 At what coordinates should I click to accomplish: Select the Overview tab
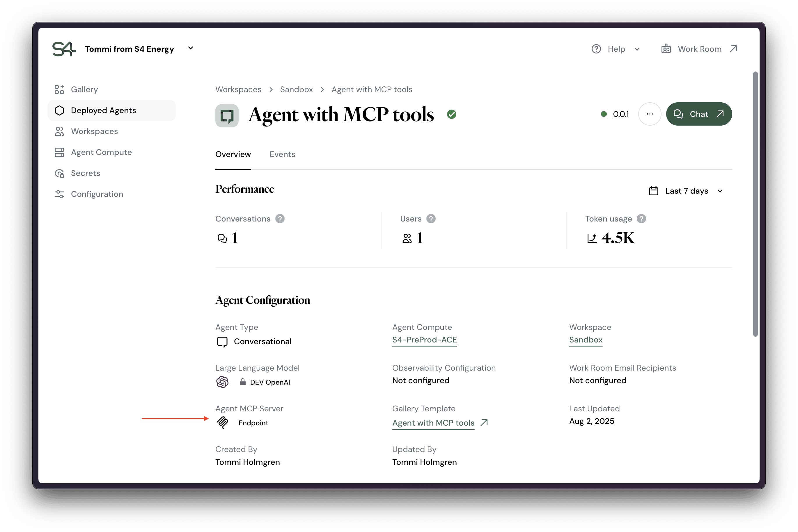click(233, 154)
